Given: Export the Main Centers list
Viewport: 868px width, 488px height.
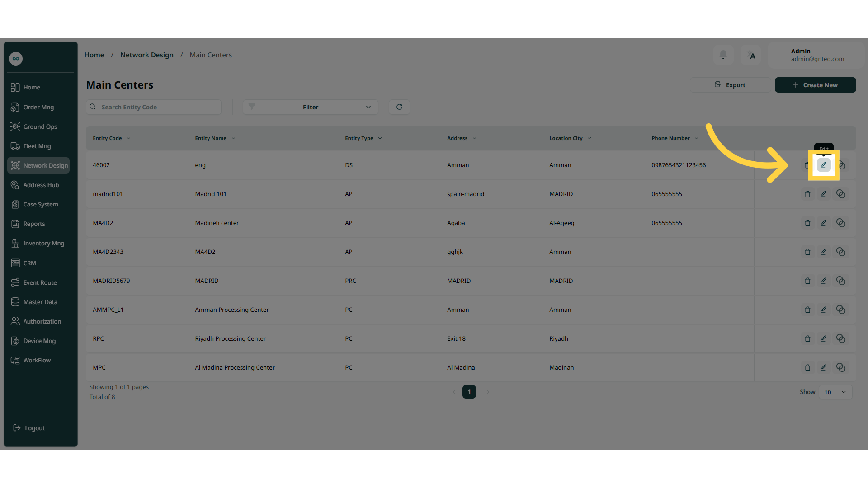Looking at the screenshot, I should 730,85.
